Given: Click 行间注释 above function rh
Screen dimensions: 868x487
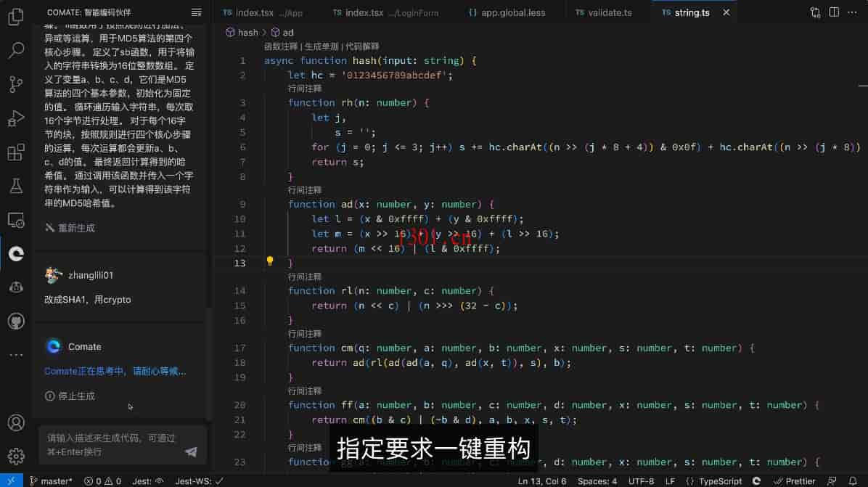Looking at the screenshot, I should [x=305, y=89].
